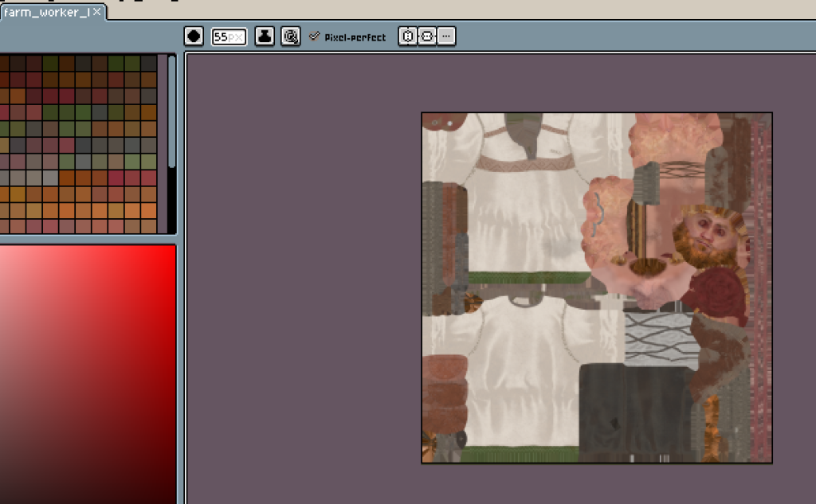Enable horizontal symmetry mode
This screenshot has width=816, height=504.
(x=408, y=37)
